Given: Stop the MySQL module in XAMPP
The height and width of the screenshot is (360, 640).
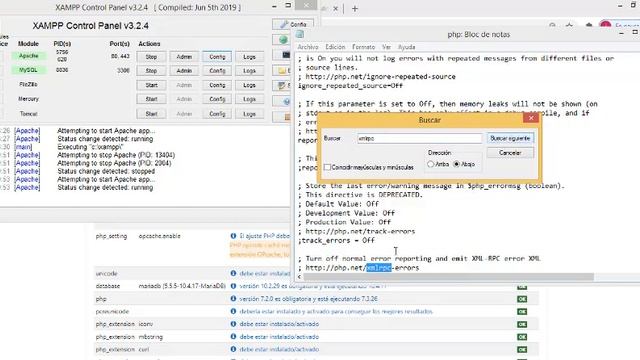Looking at the screenshot, I should click(x=151, y=71).
